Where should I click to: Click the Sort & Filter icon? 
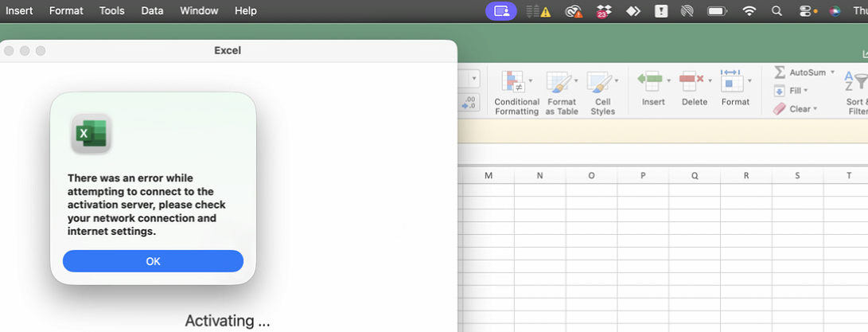pos(856,81)
